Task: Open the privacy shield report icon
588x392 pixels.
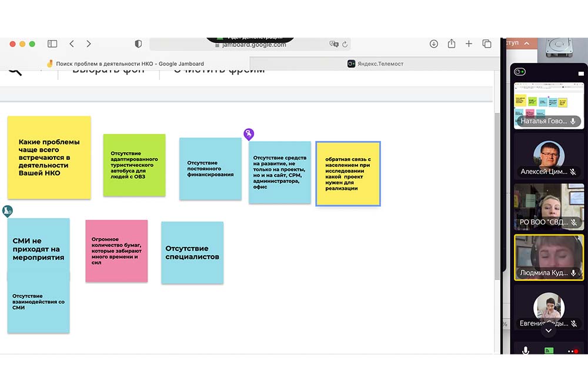Action: pyautogui.click(x=139, y=43)
